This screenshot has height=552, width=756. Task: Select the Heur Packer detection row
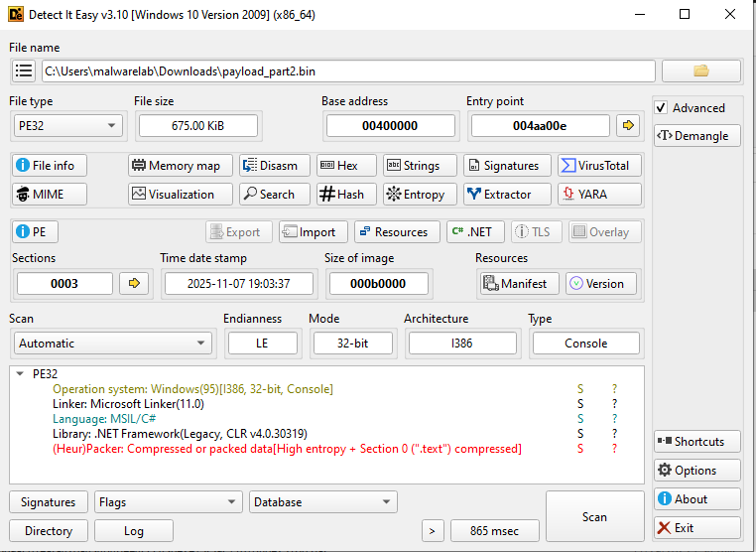pyautogui.click(x=287, y=449)
